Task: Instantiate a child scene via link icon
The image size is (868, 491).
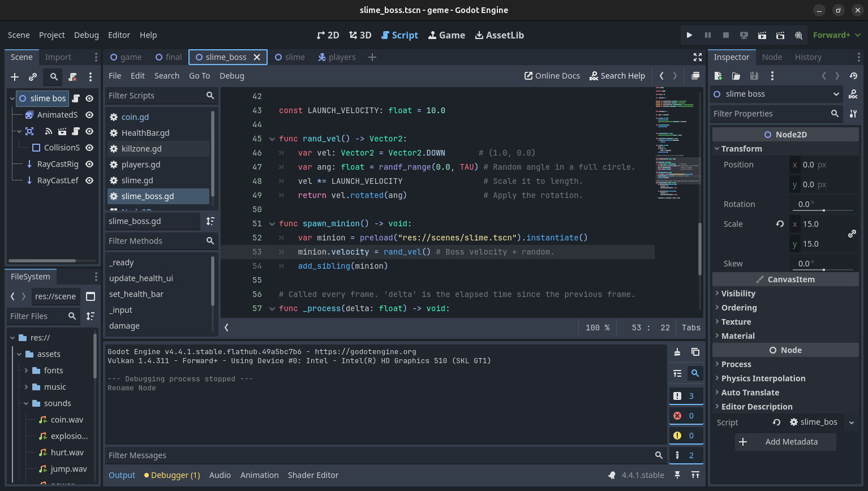Action: [x=33, y=77]
